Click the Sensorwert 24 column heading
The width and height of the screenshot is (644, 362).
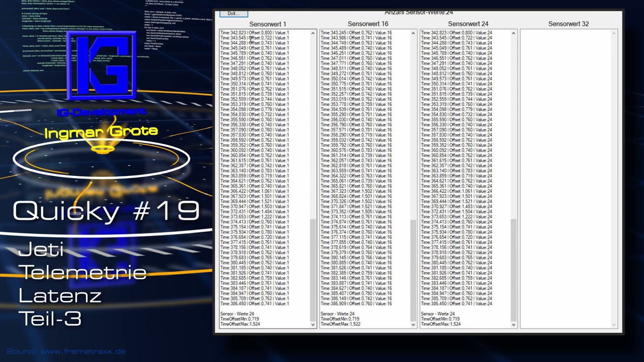tap(468, 24)
